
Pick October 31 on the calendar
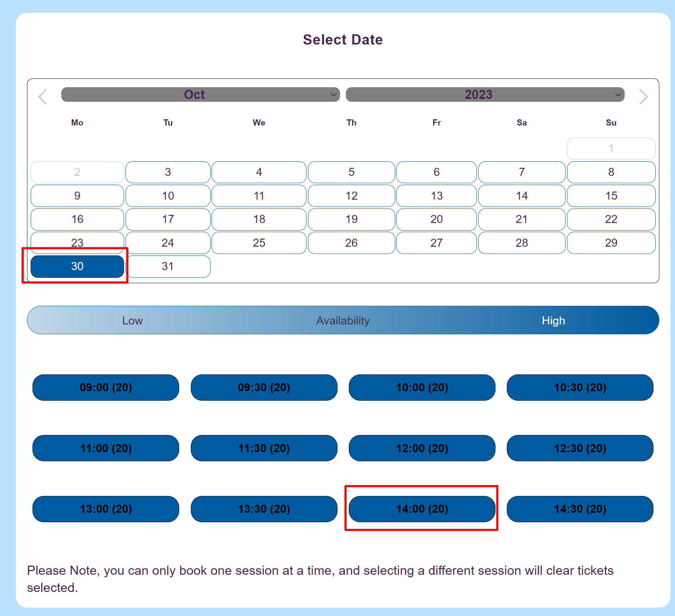click(x=168, y=266)
